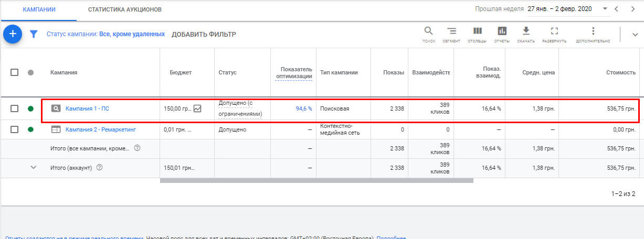Collapse the toolbar chevron at far right

click(634, 35)
